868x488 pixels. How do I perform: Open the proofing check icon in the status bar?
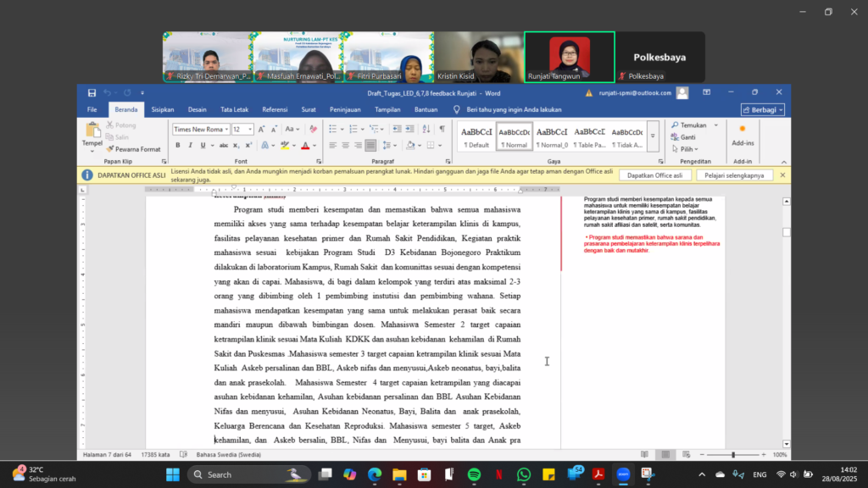click(x=183, y=454)
